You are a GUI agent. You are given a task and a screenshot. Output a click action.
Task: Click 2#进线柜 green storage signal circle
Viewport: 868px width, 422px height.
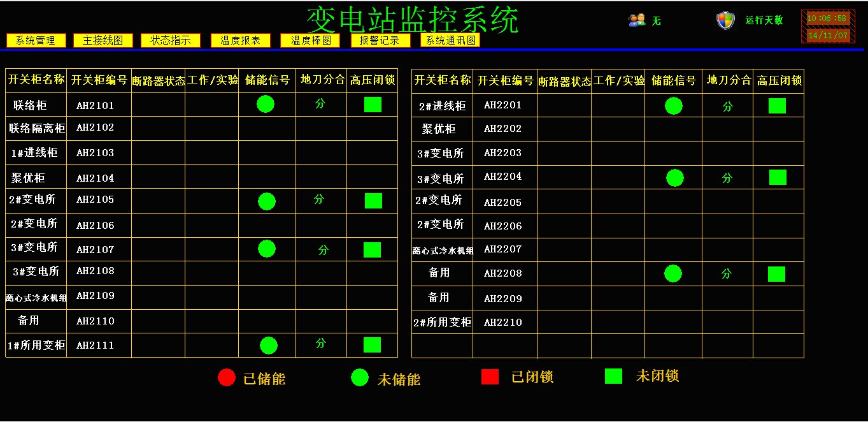click(x=673, y=106)
